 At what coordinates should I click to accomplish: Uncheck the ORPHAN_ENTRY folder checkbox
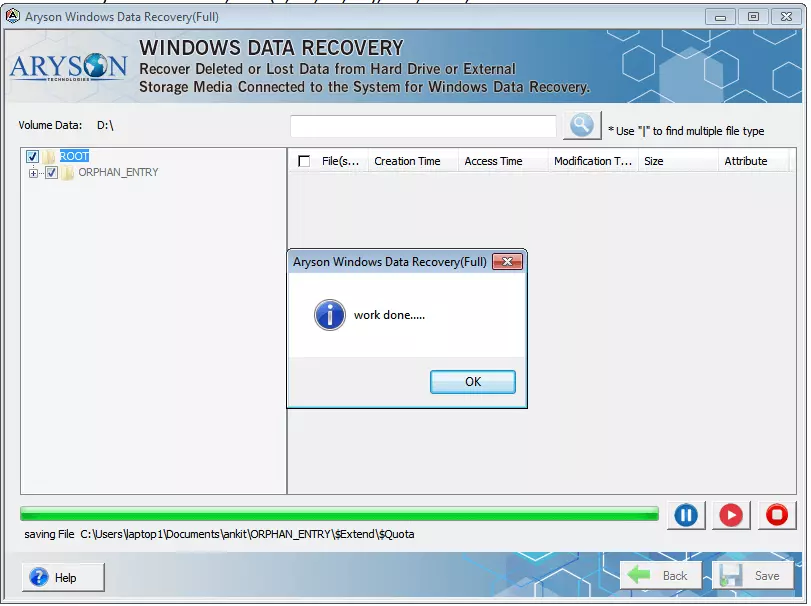(x=49, y=172)
